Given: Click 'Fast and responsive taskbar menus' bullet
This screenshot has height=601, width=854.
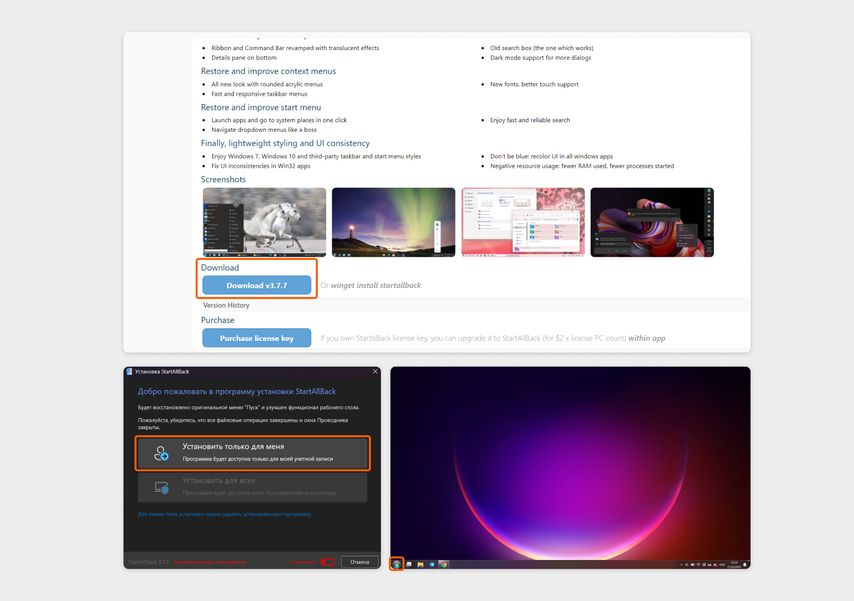Looking at the screenshot, I should (259, 94).
